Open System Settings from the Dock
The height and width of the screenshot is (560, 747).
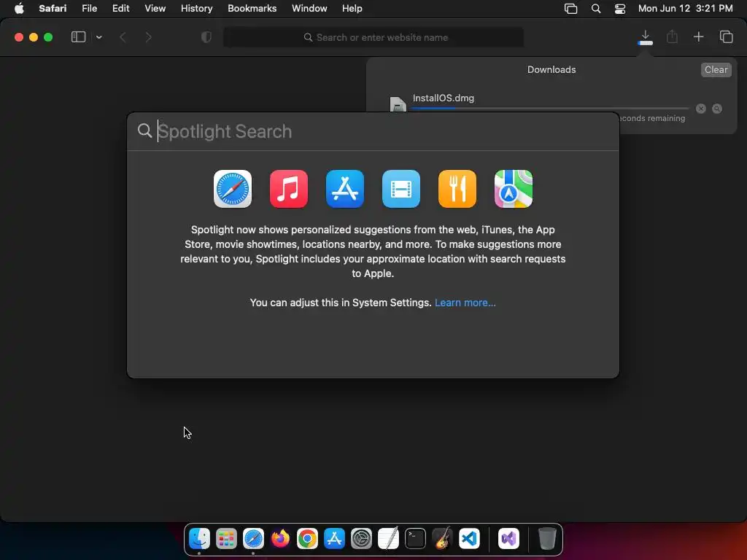click(362, 539)
